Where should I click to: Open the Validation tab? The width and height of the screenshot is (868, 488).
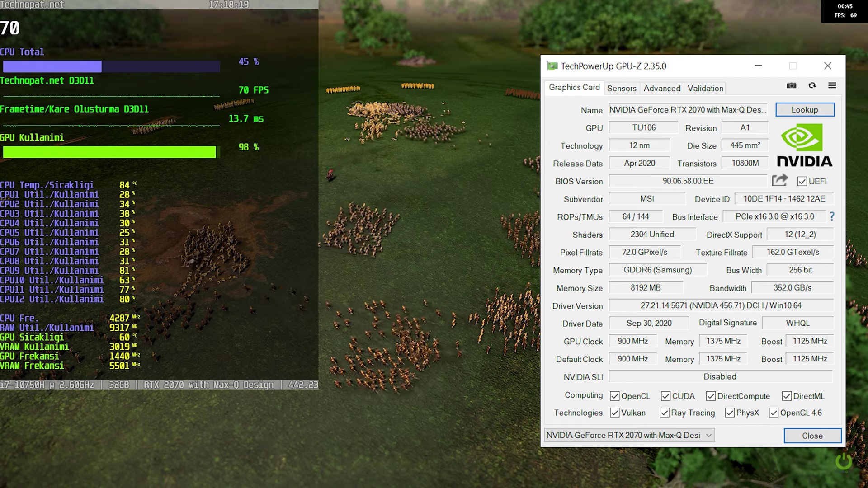coord(705,88)
